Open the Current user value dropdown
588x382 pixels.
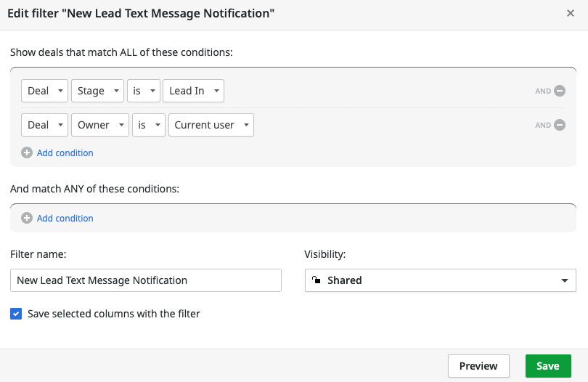click(x=211, y=125)
